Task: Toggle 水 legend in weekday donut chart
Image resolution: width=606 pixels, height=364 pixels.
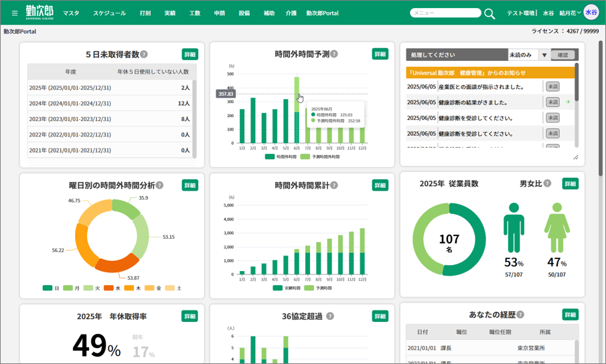Action: point(112,288)
